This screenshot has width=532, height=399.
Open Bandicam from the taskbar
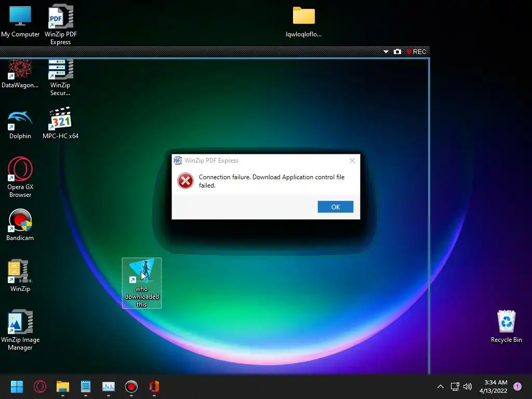[131, 387]
